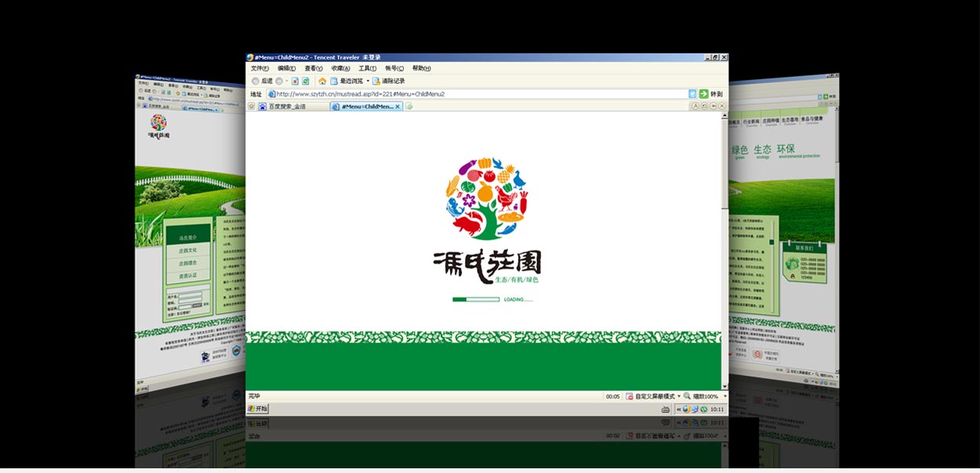Click the green Refresh page icon
Image resolution: width=980 pixels, height=473 pixels.
click(306, 81)
